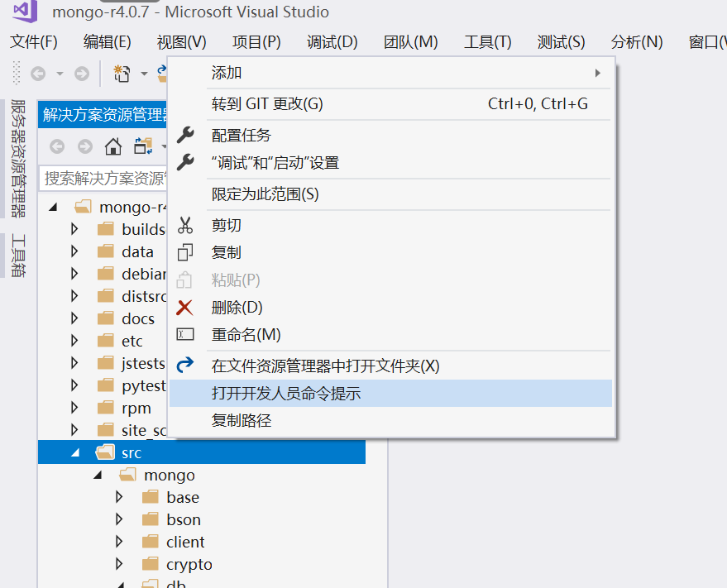Viewport: 727px width, 588px height.
Task: Expand the docs folder node
Action: [74, 318]
